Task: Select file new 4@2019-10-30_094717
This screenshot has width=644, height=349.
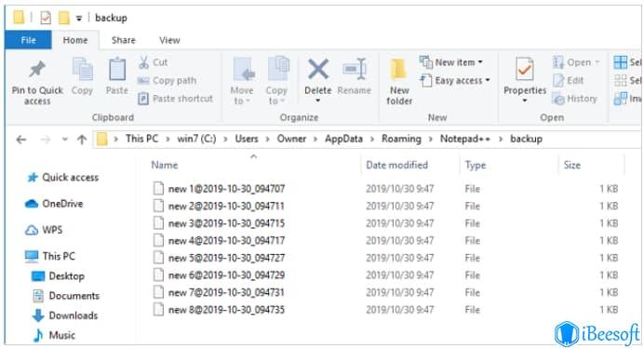Action: [219, 241]
